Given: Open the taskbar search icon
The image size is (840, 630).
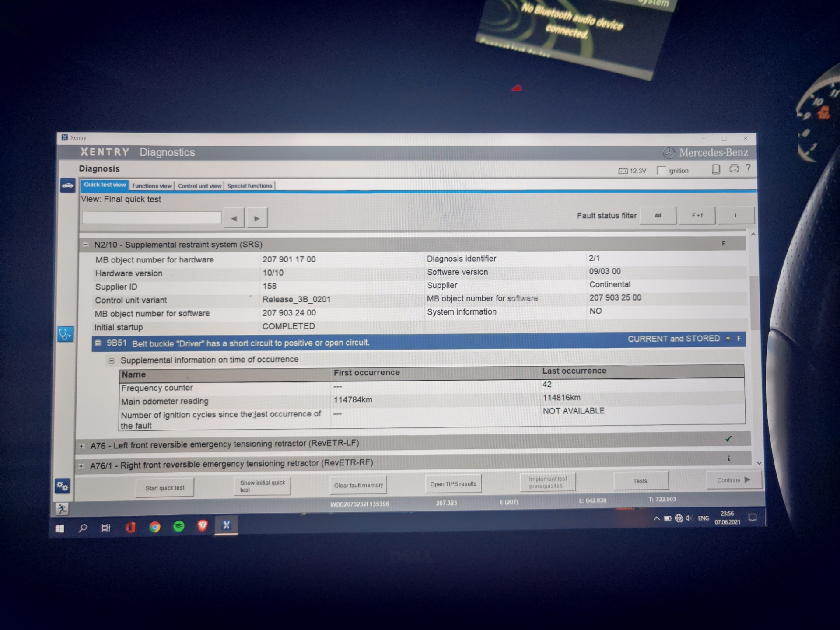Looking at the screenshot, I should (83, 528).
